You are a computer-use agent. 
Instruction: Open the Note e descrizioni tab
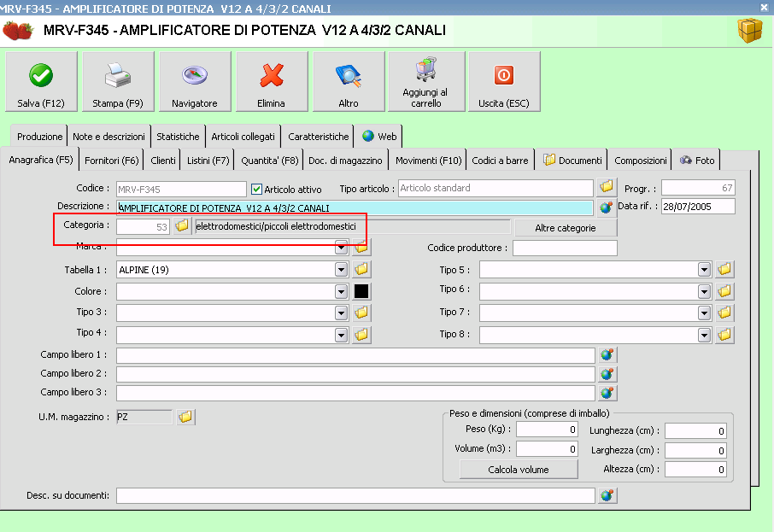tap(108, 137)
